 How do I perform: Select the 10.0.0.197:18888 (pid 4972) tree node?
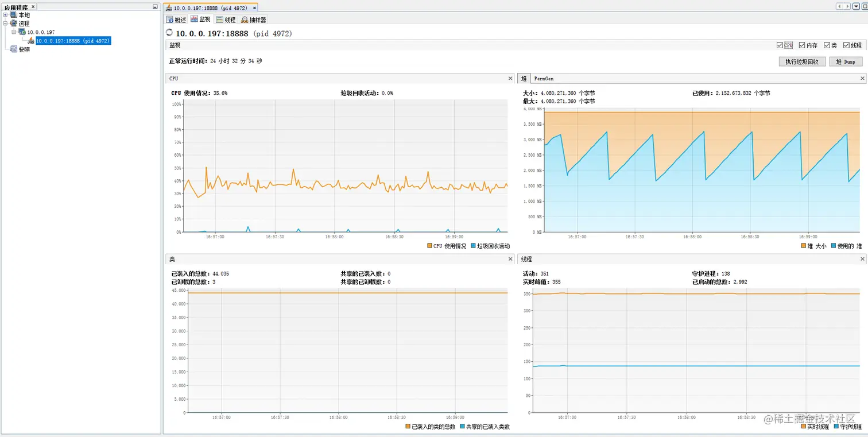point(72,41)
